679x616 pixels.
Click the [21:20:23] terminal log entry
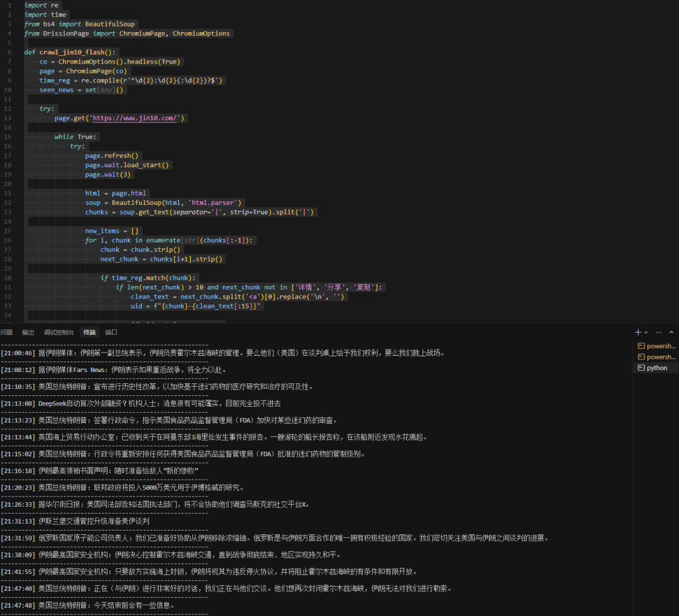pos(122,488)
